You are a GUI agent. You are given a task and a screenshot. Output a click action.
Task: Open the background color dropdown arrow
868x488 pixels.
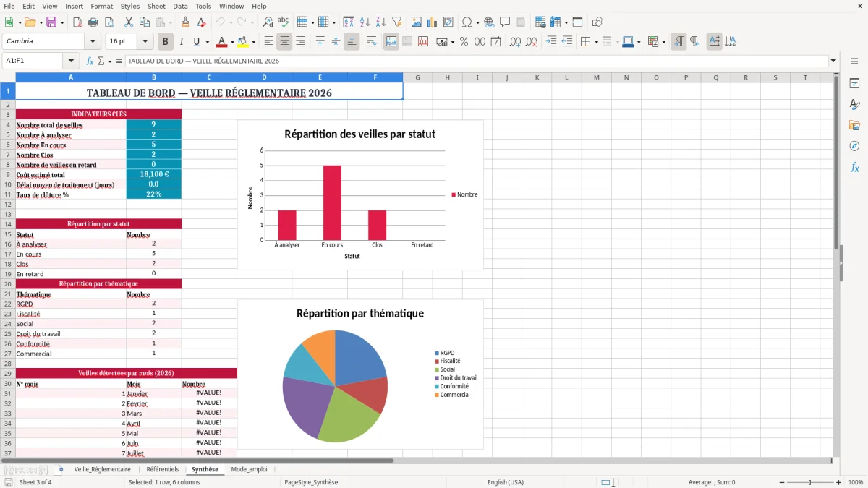tap(253, 42)
